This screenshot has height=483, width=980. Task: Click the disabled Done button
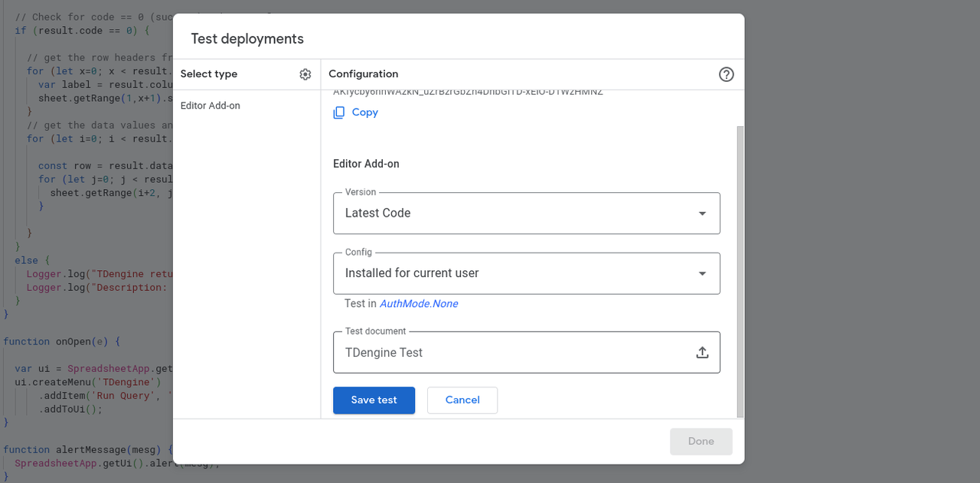701,441
